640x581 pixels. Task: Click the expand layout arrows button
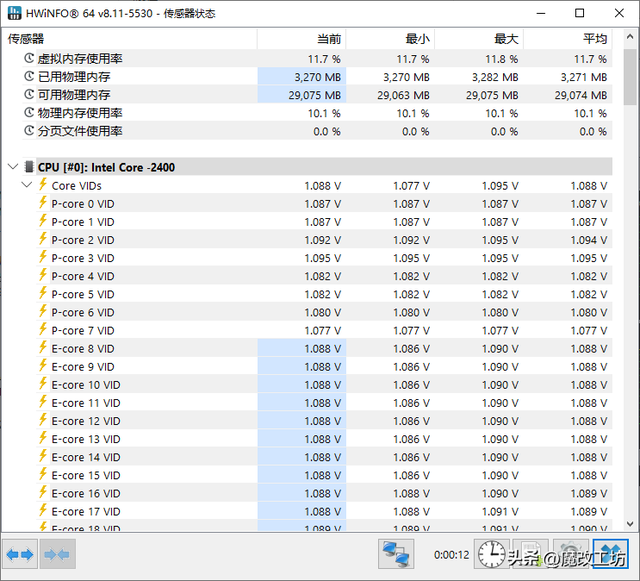(x=20, y=554)
